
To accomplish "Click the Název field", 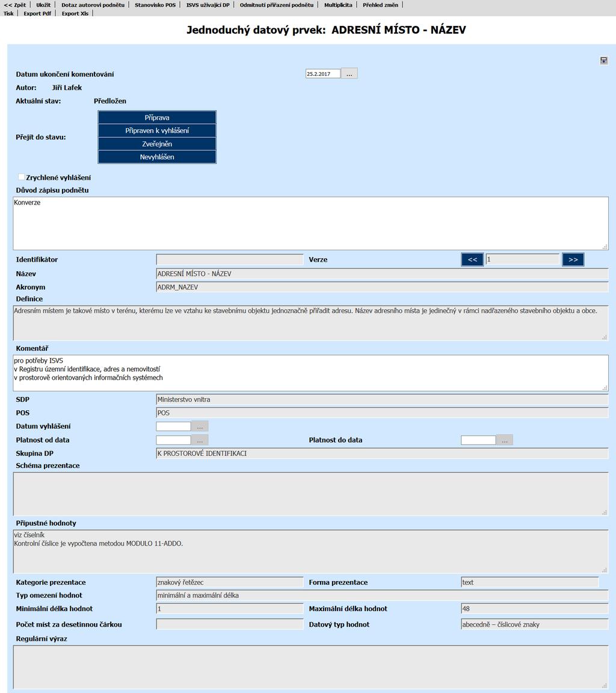I will [382, 274].
